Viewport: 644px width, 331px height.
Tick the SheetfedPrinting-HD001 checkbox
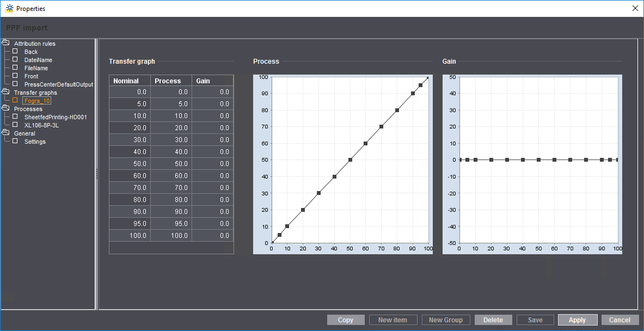(15, 117)
